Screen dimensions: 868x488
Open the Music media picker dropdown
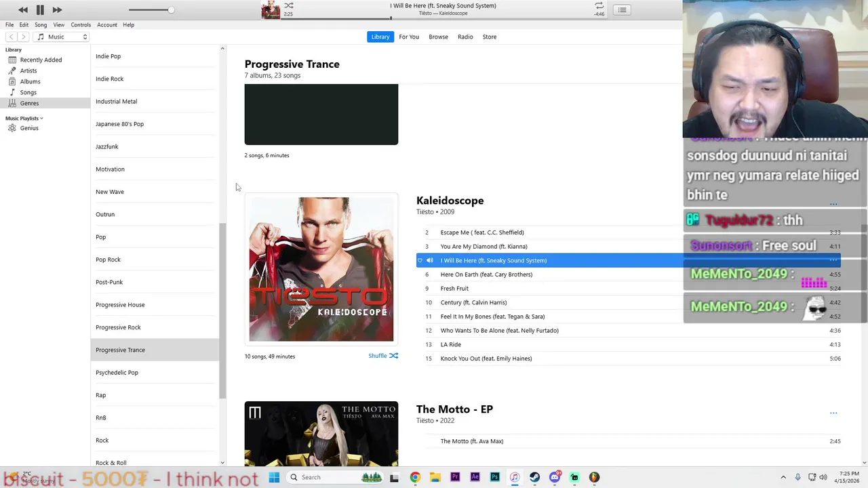(62, 37)
